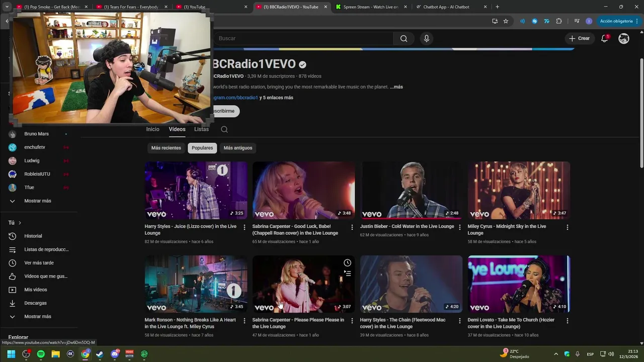Viewport: 644px width, 362px height.
Task: Open Bruno Mars subscription channel
Action: 38,134
